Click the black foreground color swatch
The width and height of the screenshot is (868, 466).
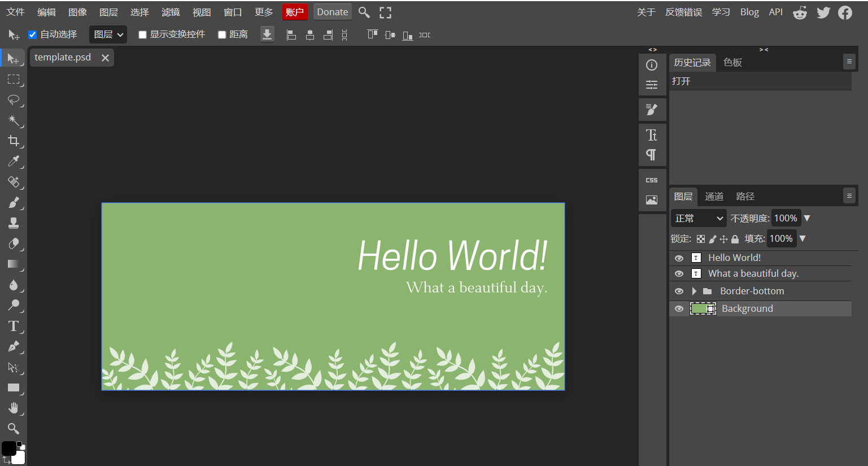(8, 448)
